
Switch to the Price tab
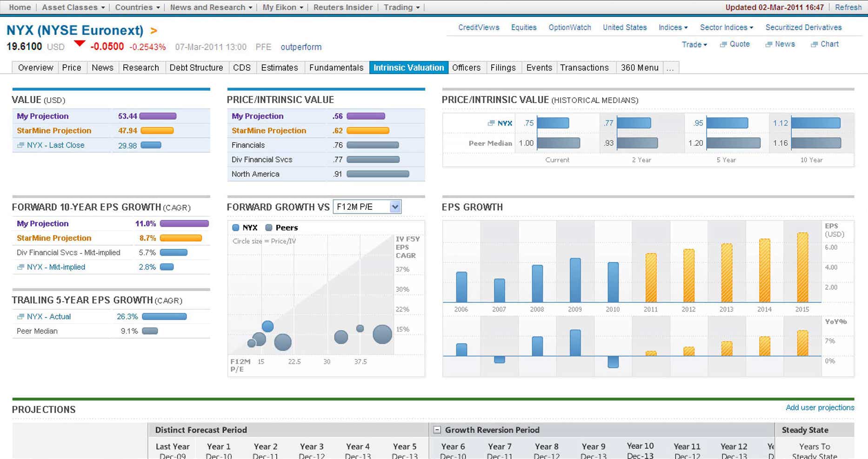pos(72,68)
